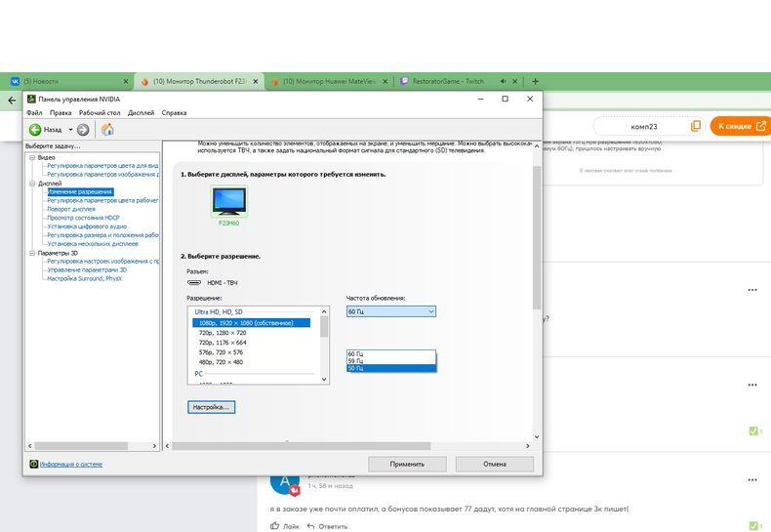Select 480p, 720 × 480 resolution
The height and width of the screenshot is (532, 771).
point(221,362)
